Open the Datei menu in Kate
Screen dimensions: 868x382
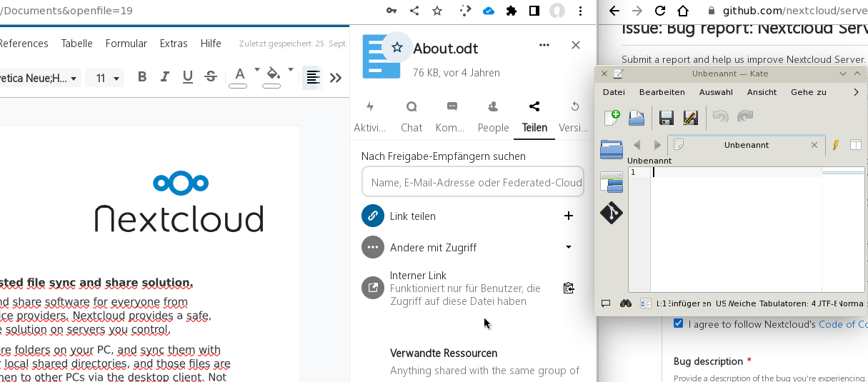[614, 92]
